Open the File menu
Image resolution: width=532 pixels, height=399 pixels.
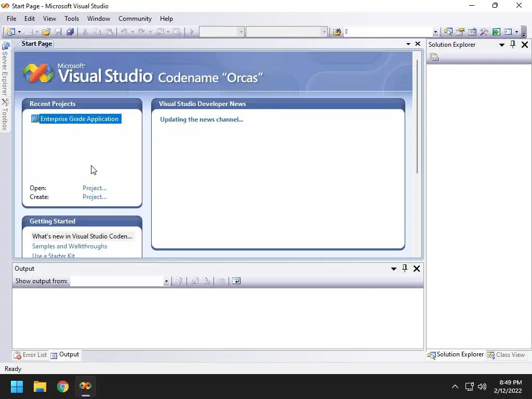pos(11,19)
